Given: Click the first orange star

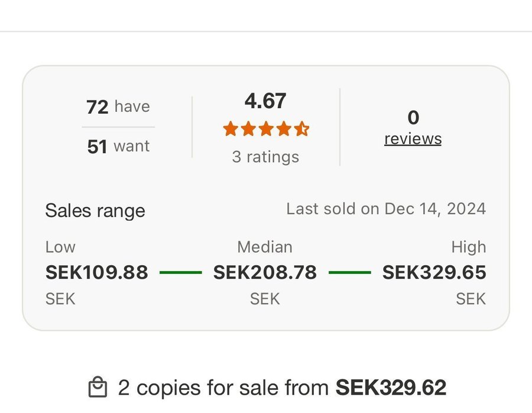Looking at the screenshot, I should point(230,129).
